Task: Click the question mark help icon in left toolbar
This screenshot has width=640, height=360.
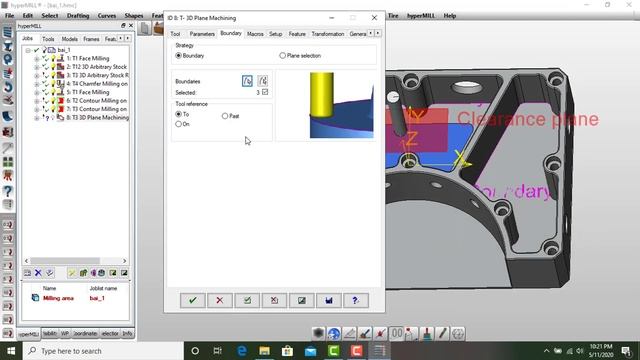Action: [x=7, y=191]
